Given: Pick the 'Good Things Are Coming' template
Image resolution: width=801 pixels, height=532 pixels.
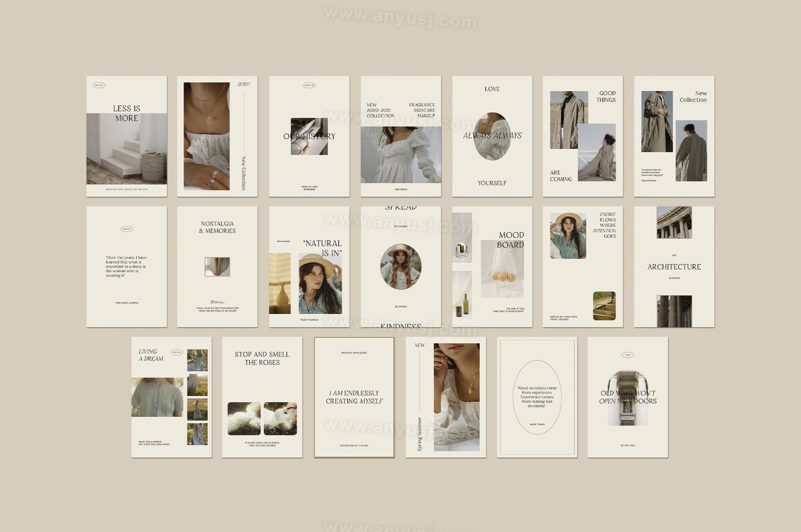Looking at the screenshot, I should [583, 136].
